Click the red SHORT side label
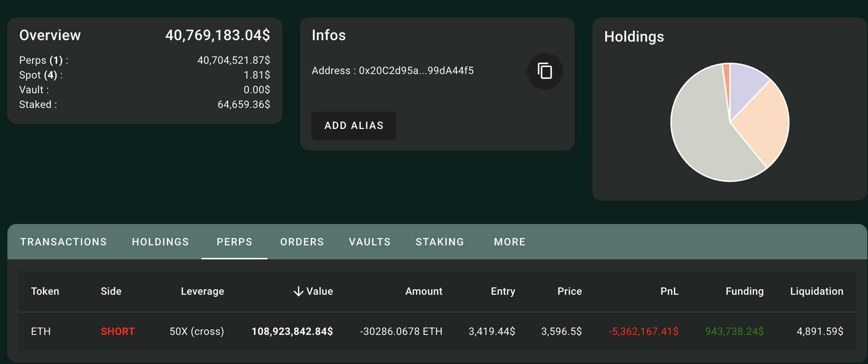 pyautogui.click(x=118, y=332)
